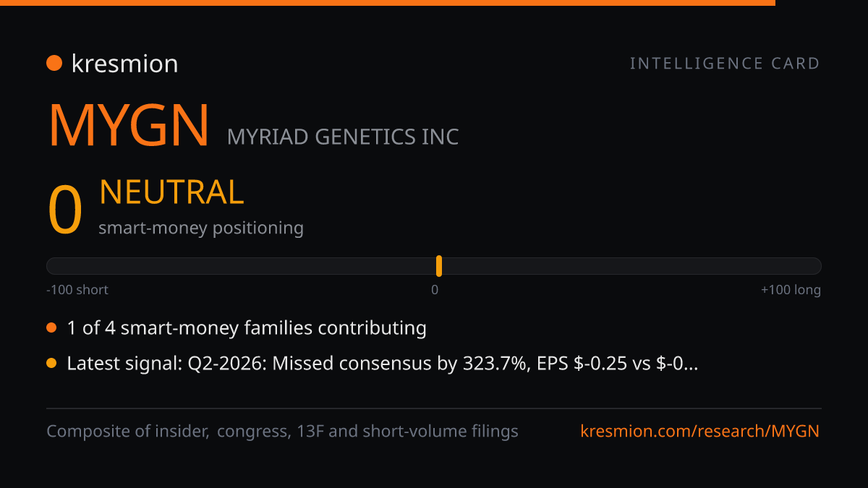Click the orange marker on positioning slider
Screen dimensions: 868x488
[439, 266]
